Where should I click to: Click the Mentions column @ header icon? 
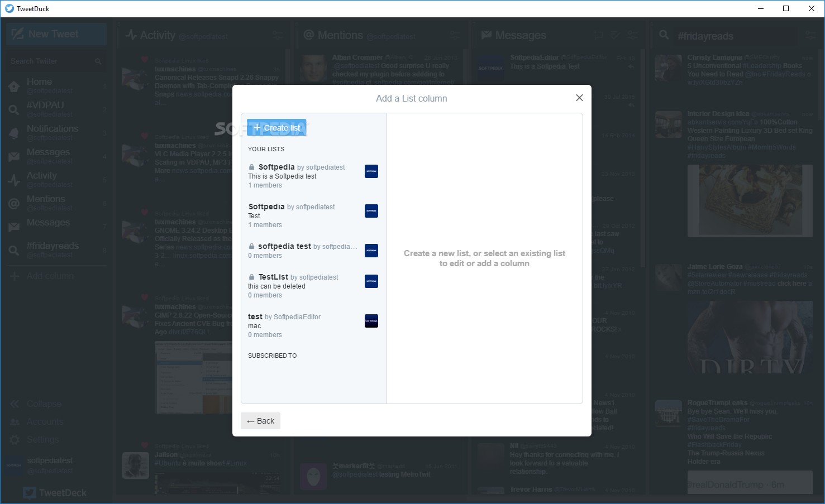click(x=308, y=35)
